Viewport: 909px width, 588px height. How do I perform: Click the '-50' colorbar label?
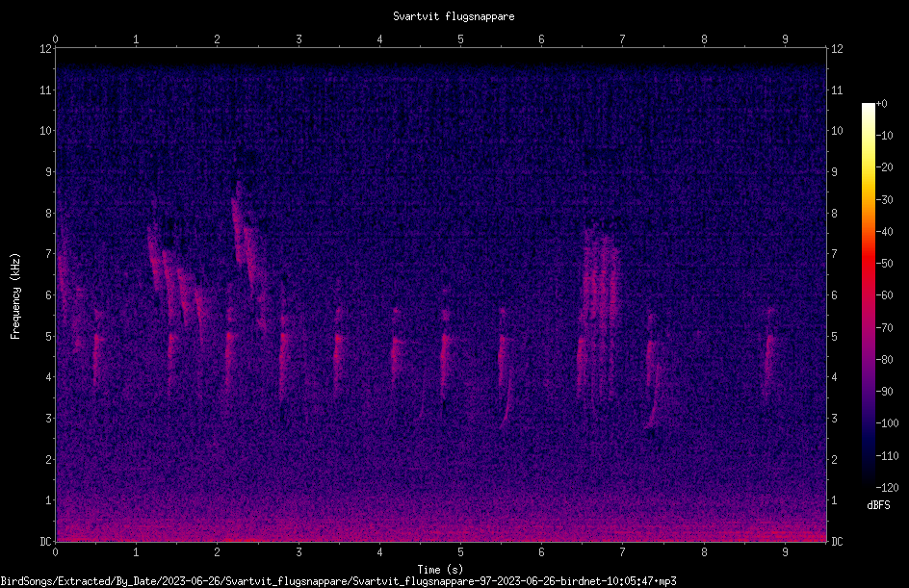pos(884,264)
